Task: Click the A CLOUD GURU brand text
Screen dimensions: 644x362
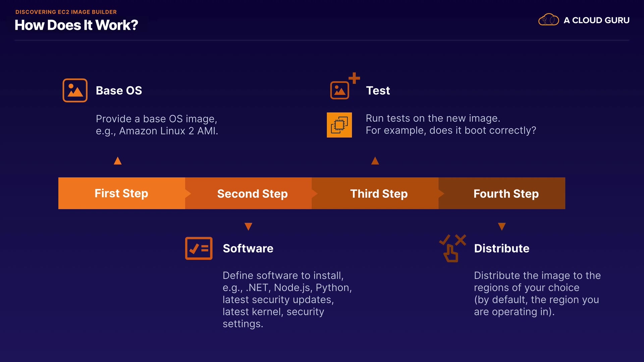Action: pyautogui.click(x=596, y=20)
